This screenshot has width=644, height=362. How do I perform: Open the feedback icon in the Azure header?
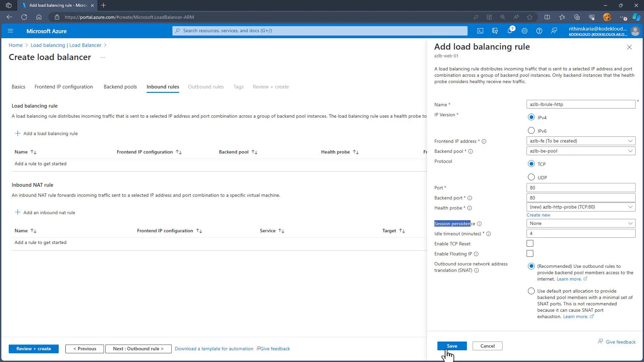click(554, 31)
